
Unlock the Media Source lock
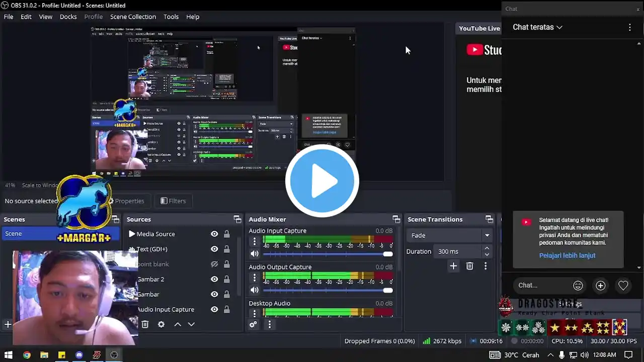[x=227, y=234]
